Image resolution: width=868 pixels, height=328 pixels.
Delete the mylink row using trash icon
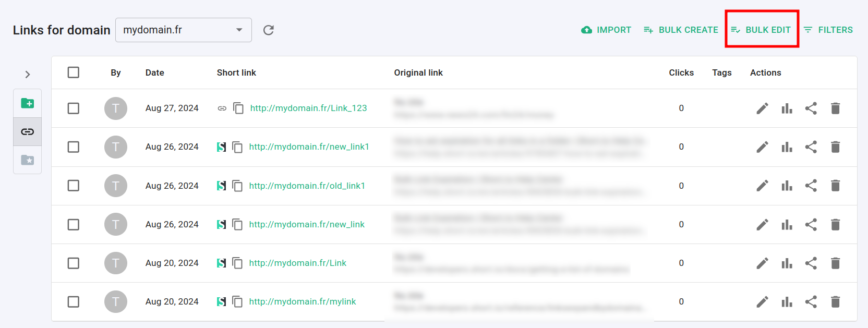835,302
